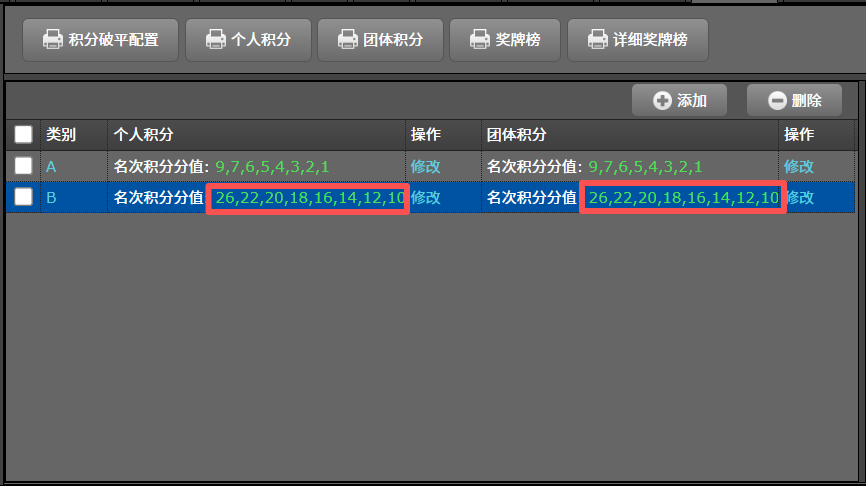Click the 删除 button

point(794,100)
